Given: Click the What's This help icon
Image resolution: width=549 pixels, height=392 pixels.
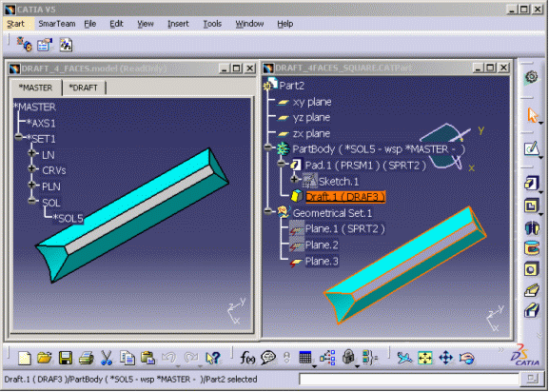Looking at the screenshot, I should coord(213,358).
